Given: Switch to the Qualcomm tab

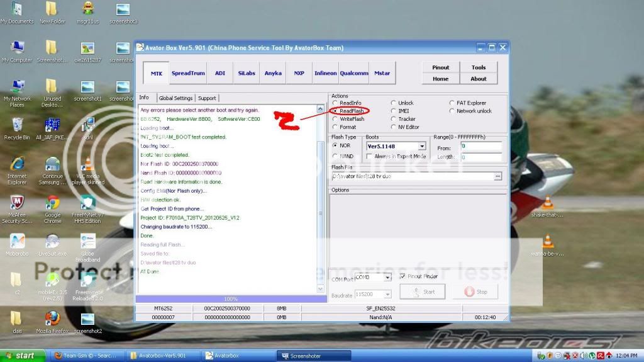Looking at the screenshot, I should click(353, 73).
